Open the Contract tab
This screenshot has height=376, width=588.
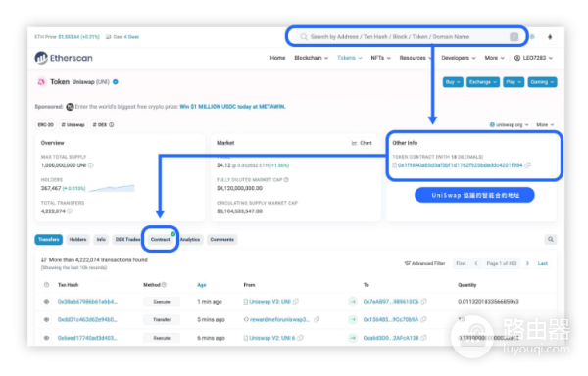(160, 239)
